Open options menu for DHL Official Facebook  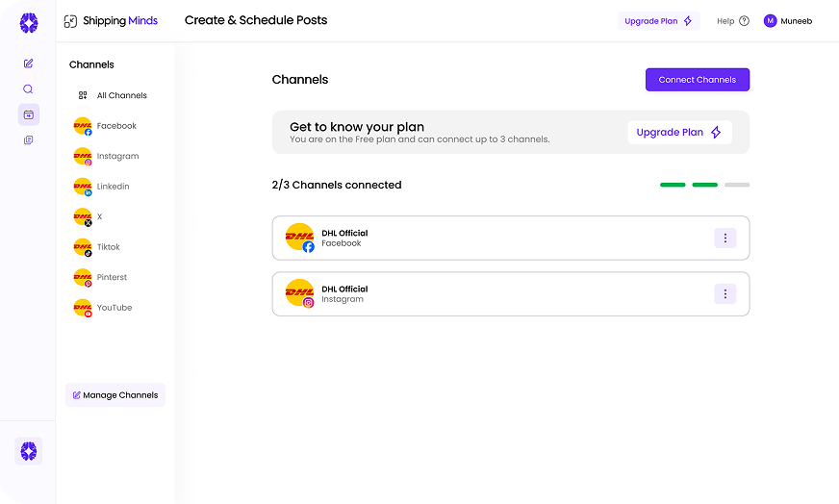tap(725, 239)
